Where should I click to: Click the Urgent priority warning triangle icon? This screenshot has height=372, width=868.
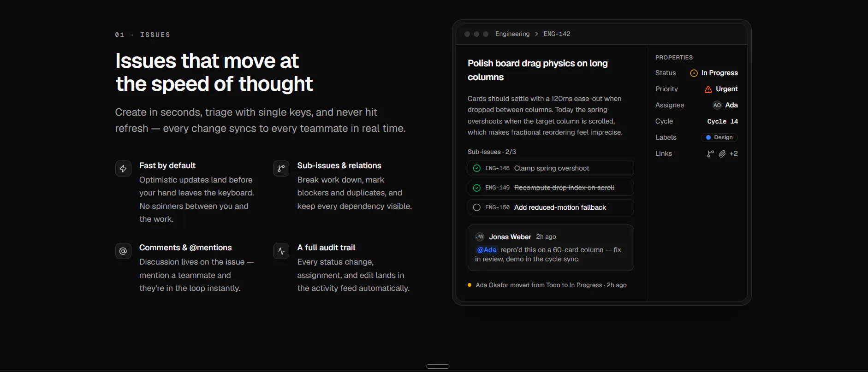click(708, 89)
